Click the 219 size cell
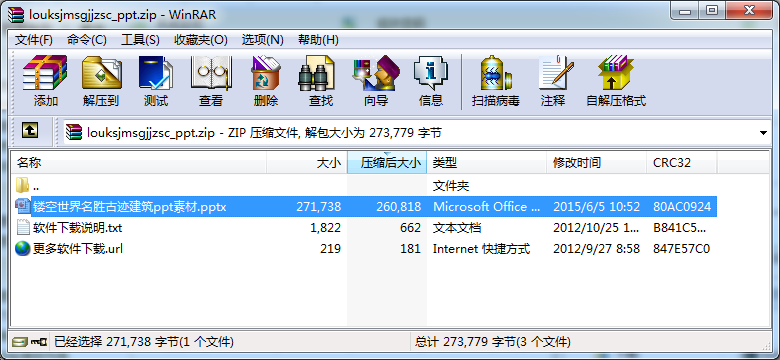This screenshot has width=780, height=360. click(330, 249)
